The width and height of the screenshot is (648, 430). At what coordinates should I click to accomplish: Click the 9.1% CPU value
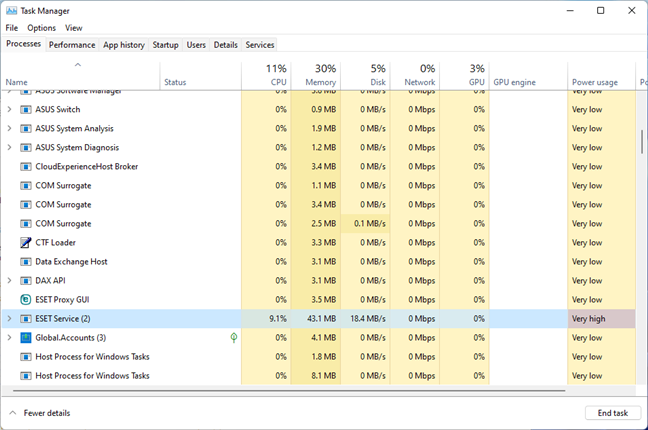pos(278,319)
